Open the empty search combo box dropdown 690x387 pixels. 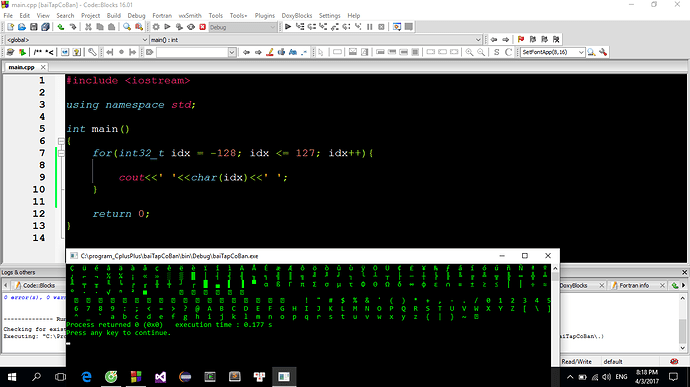[x=232, y=52]
